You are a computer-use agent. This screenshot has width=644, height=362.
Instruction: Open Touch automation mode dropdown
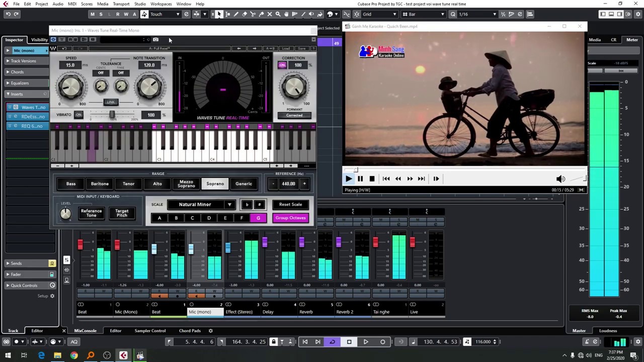click(165, 14)
